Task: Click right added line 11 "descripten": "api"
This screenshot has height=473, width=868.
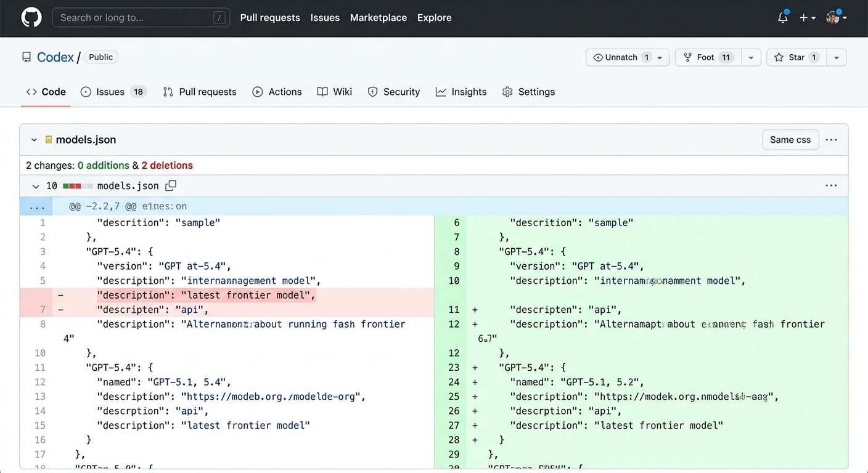Action: (566, 310)
